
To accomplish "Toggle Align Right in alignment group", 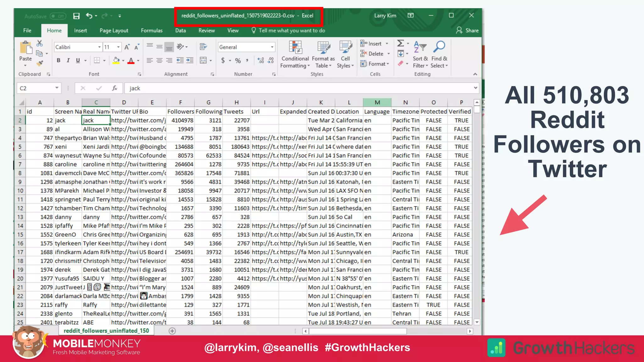I will click(169, 60).
